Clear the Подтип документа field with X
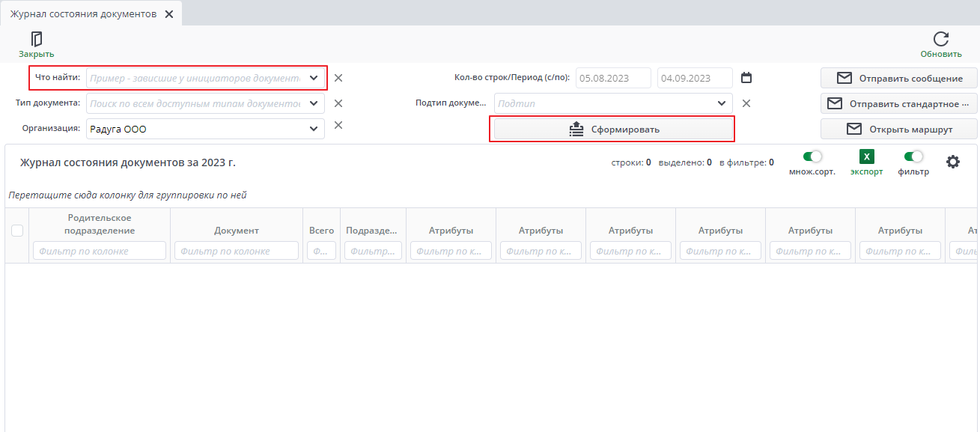The width and height of the screenshot is (980, 432). (x=746, y=103)
